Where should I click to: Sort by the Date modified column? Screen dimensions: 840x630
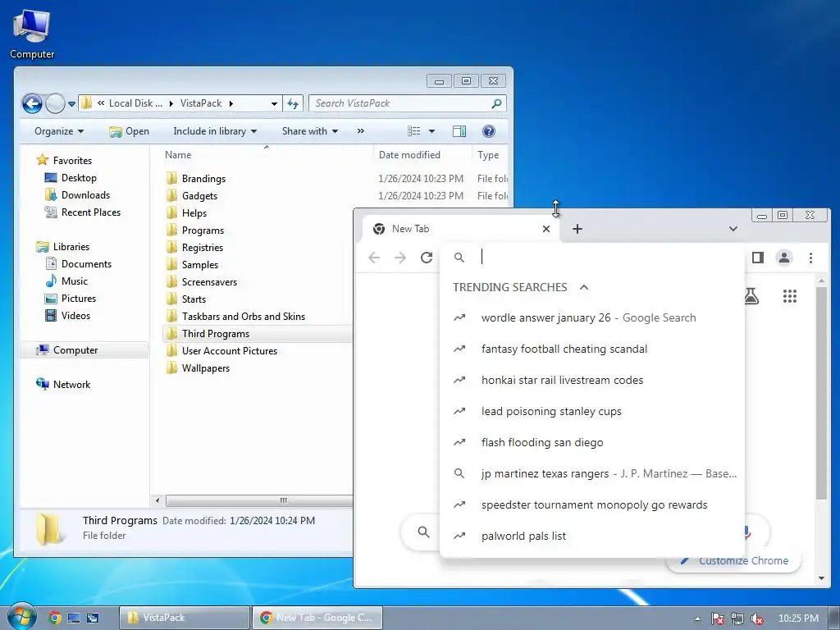coord(409,155)
